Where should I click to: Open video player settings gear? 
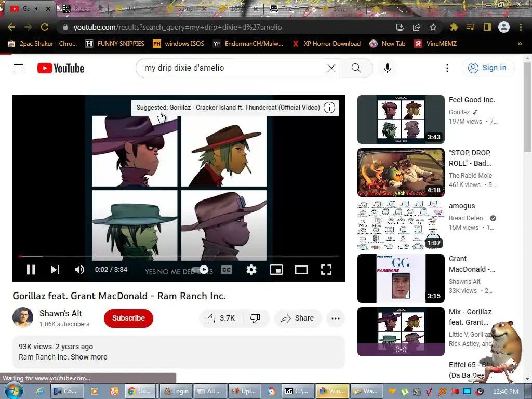251,270
